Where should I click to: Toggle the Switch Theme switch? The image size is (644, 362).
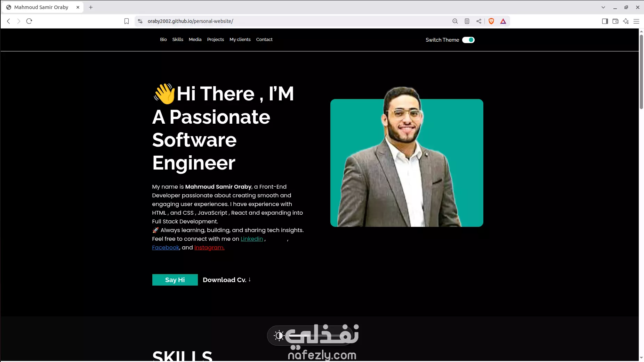point(468,40)
